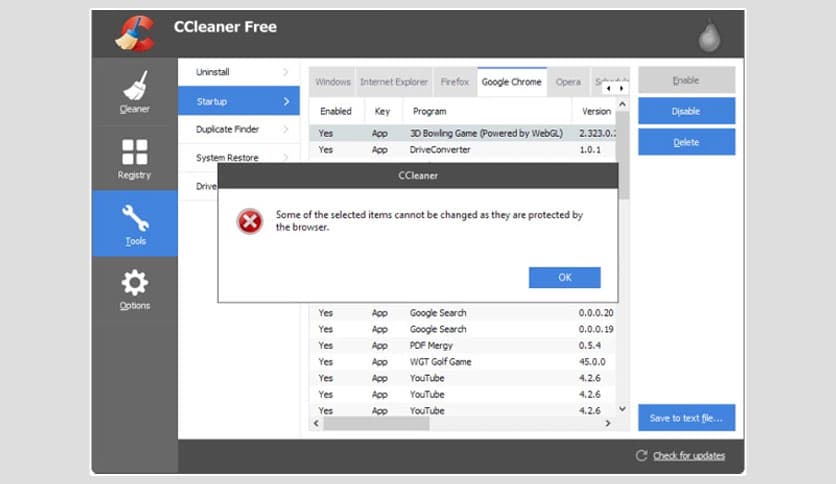The height and width of the screenshot is (484, 836).
Task: Select the Tools wrench icon
Action: point(135,220)
